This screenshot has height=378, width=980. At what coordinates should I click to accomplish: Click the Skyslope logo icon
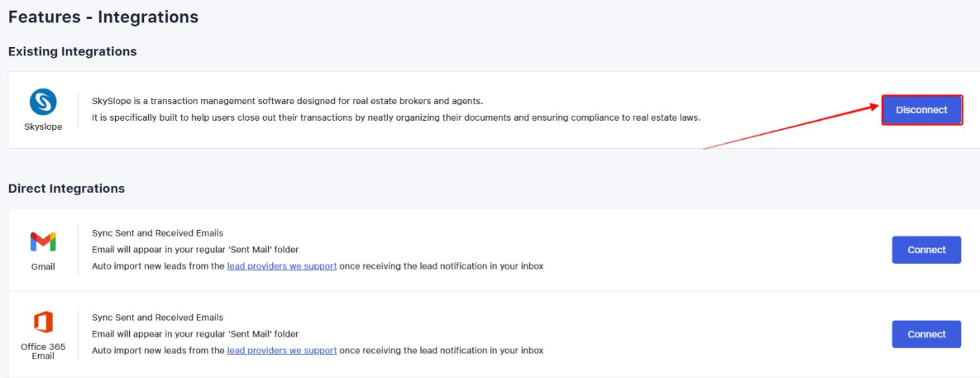pos(43,102)
